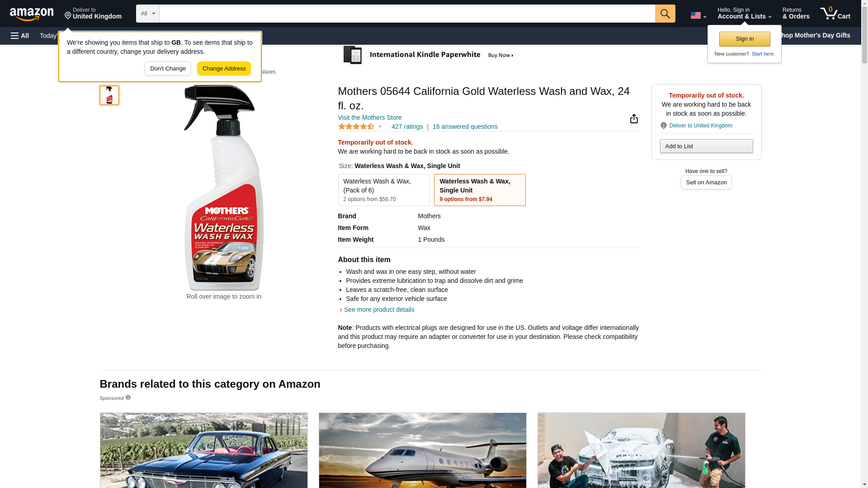Click the International Kindle Paperwhite banner
This screenshot has height=488, width=868.
click(429, 55)
